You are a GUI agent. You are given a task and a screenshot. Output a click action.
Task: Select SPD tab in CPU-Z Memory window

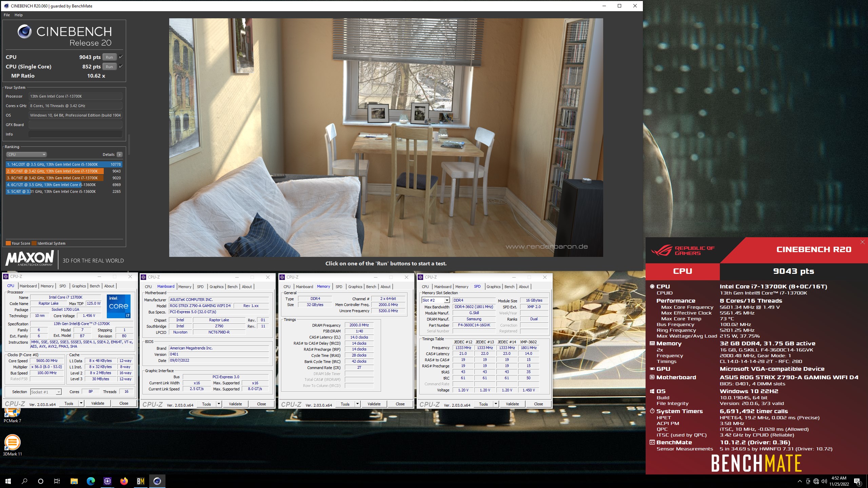339,287
